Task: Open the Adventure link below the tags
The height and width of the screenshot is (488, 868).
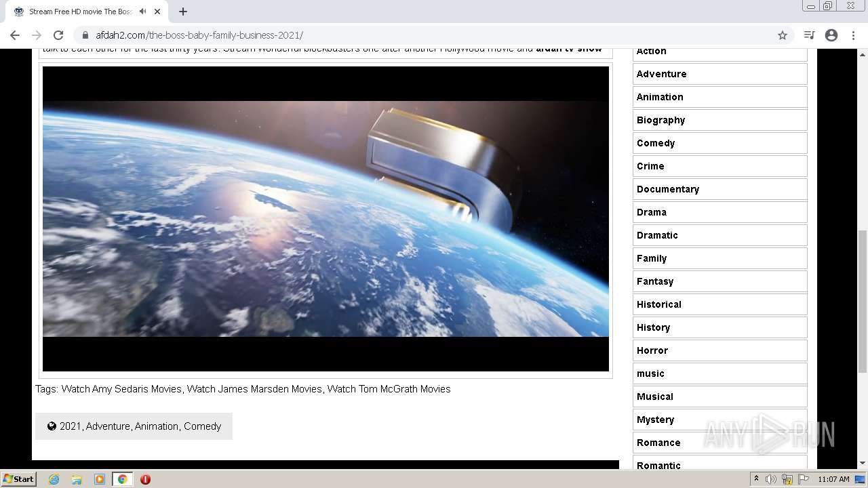Action: (108, 426)
